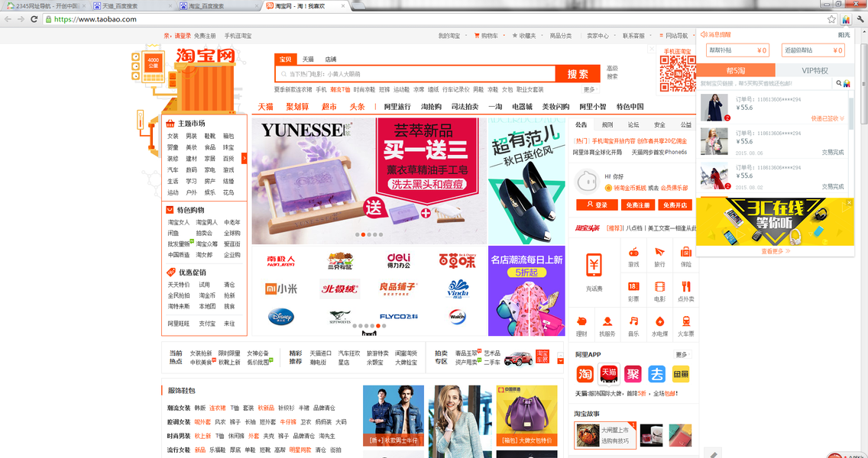Bookmark page with the star icon
Viewport: 868px width, 458px height.
click(831, 19)
